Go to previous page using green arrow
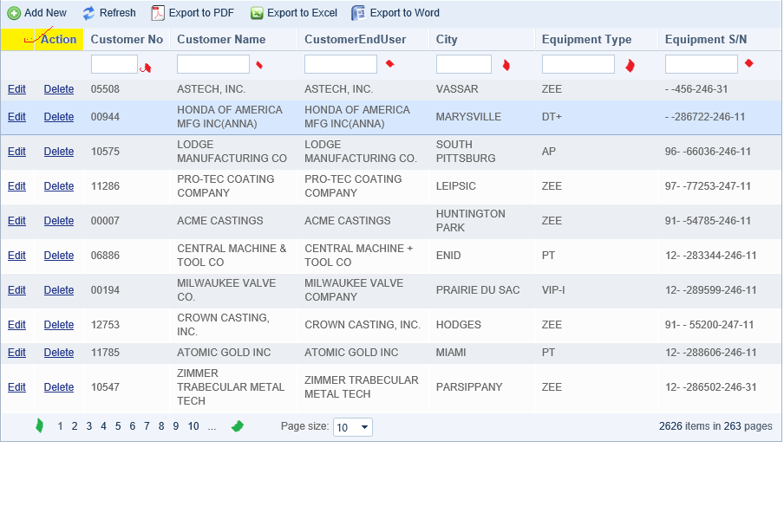Screen dimensions: 784x532 (40, 425)
